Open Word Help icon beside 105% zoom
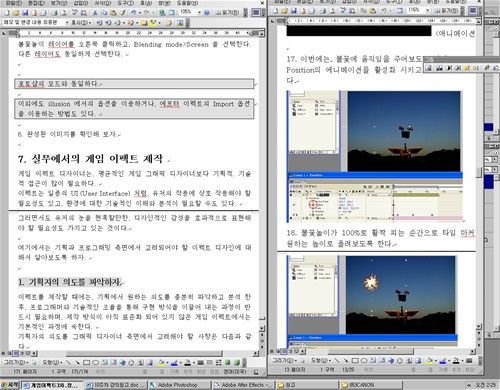The height and width of the screenshot is (390, 500). point(206,13)
